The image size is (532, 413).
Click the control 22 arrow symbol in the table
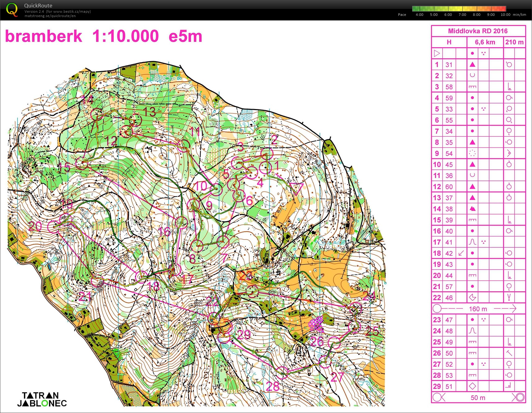pyautogui.click(x=472, y=297)
